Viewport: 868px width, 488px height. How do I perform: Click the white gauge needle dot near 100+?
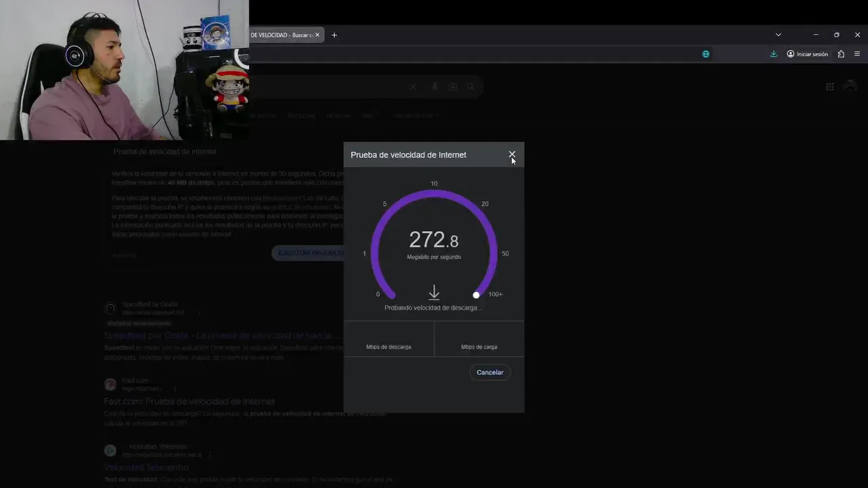coord(476,295)
